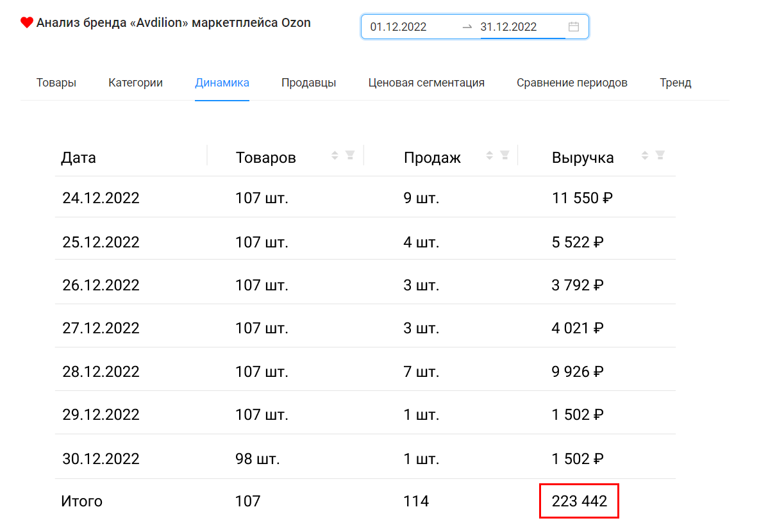768x532 pixels.
Task: Click revenue value 11 550 ₽
Action: pyautogui.click(x=582, y=198)
